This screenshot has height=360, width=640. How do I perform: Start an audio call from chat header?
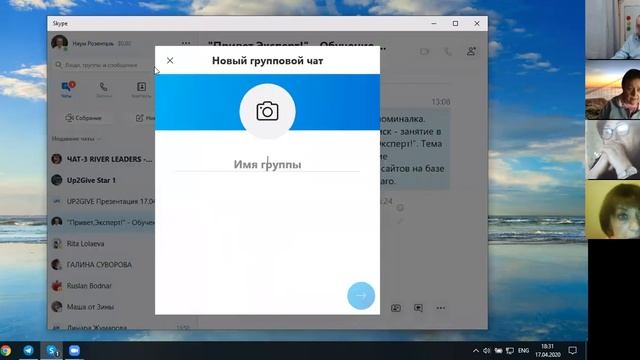click(448, 51)
